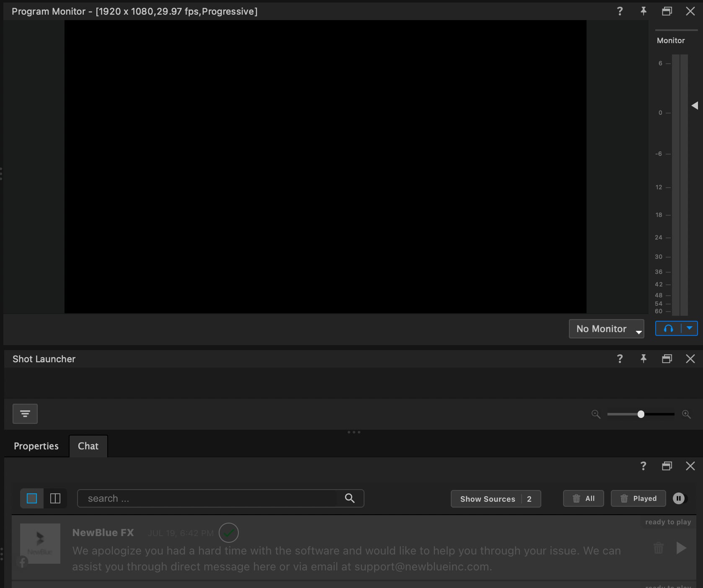Click the audio meter level triangle marker
703x588 pixels.
(x=695, y=106)
